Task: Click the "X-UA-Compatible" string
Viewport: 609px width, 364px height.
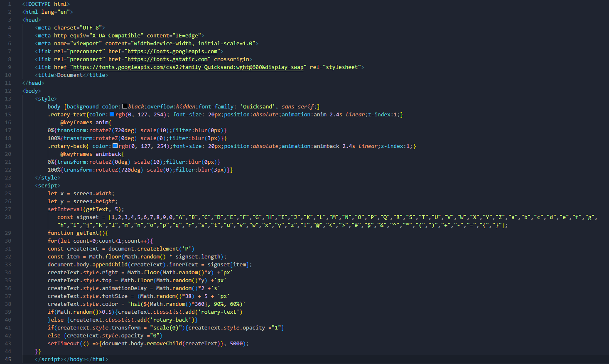Action: 116,36
